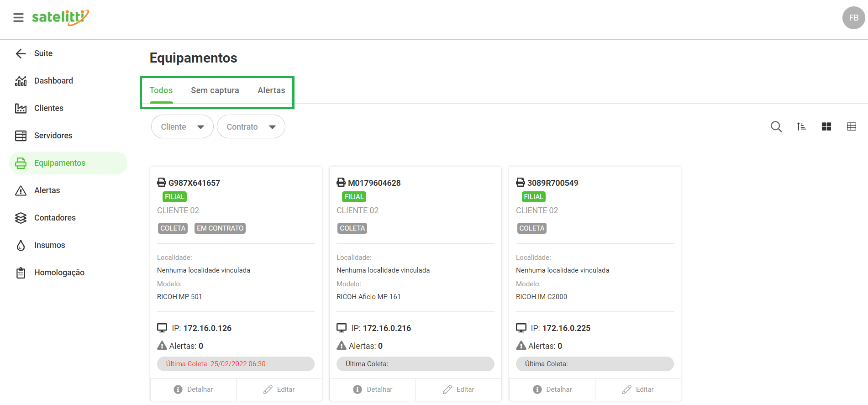Viewport: 868px width, 405px height.
Task: Click FILIAL badge on M0179604628 card
Action: click(354, 197)
